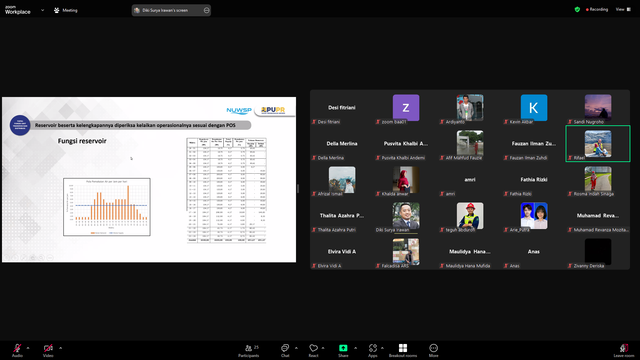Click the Leave room button

pyautogui.click(x=624, y=350)
